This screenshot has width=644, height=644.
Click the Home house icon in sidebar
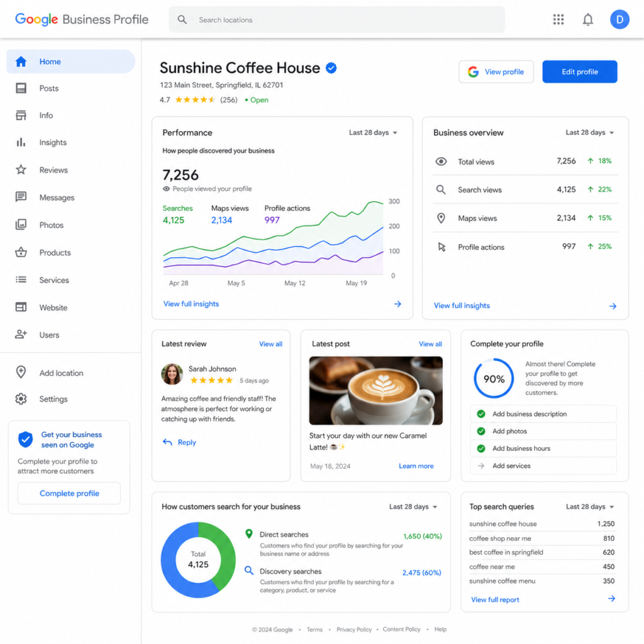21,62
